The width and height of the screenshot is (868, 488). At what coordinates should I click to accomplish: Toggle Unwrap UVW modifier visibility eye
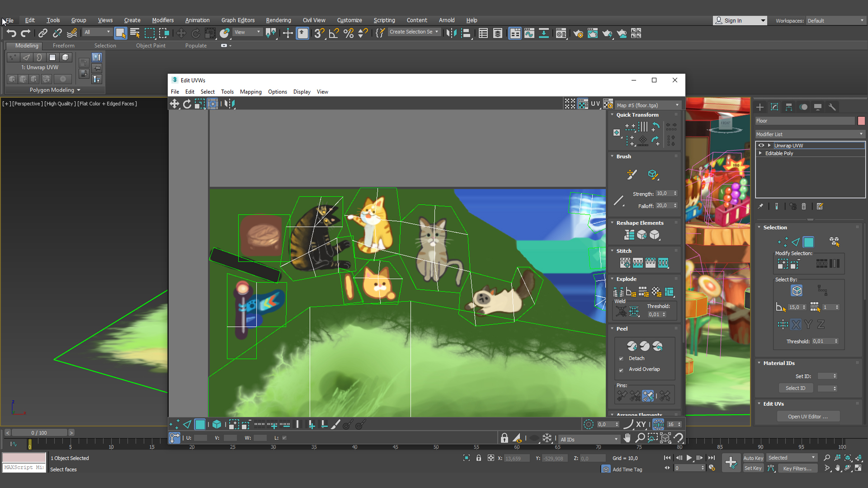pyautogui.click(x=761, y=145)
